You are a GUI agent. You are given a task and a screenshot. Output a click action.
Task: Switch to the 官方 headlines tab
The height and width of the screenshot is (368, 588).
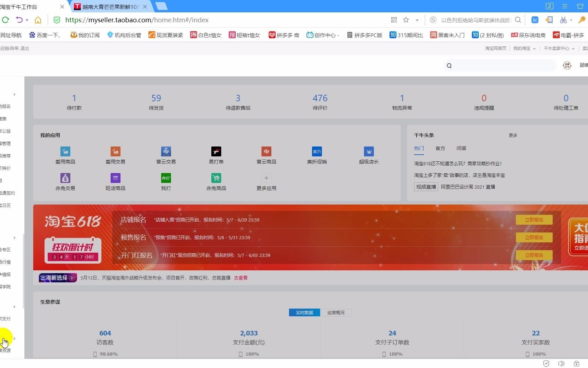point(440,148)
